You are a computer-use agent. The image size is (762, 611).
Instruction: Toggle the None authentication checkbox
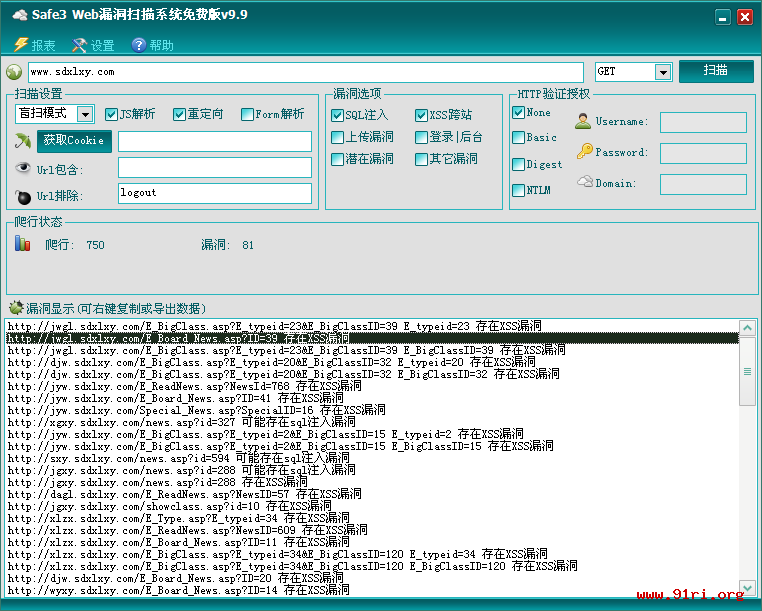519,112
